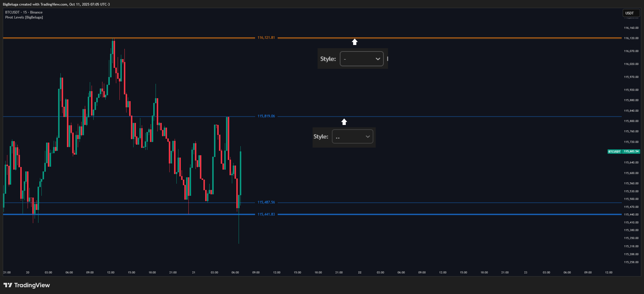This screenshot has width=644, height=294.
Task: Click the 115,880.00 price axis label
Action: click(x=631, y=100)
